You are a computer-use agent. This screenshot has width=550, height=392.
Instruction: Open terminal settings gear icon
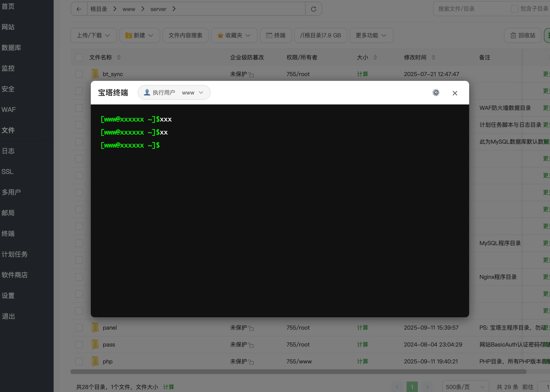coord(436,93)
